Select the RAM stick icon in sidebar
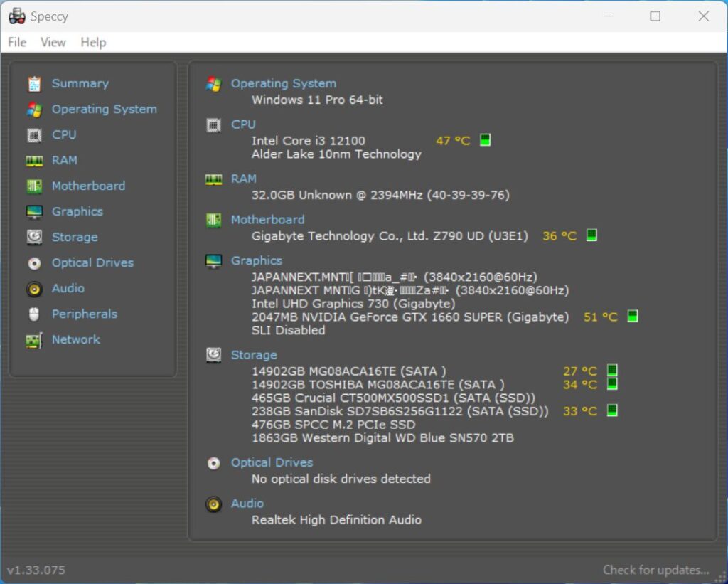728x584 pixels. [34, 161]
